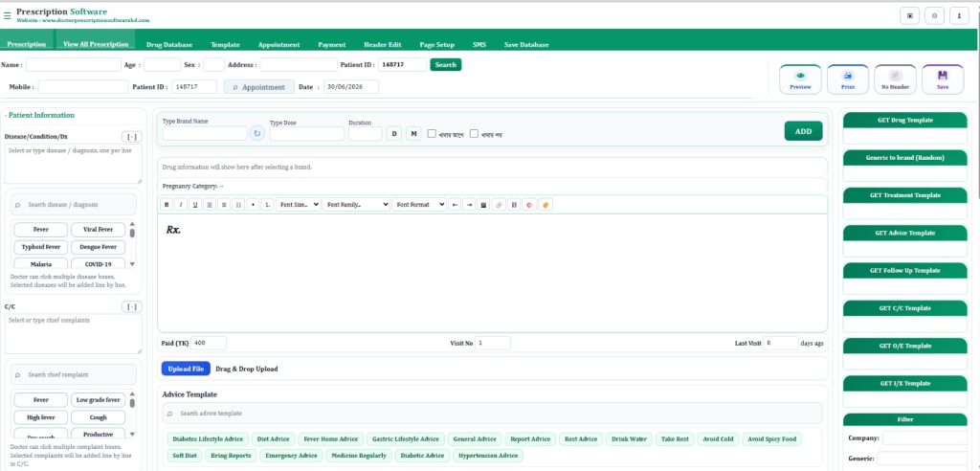Screen dimensions: 980x471
Task: Click the Save floppy disk icon button
Action: pyautogui.click(x=943, y=79)
